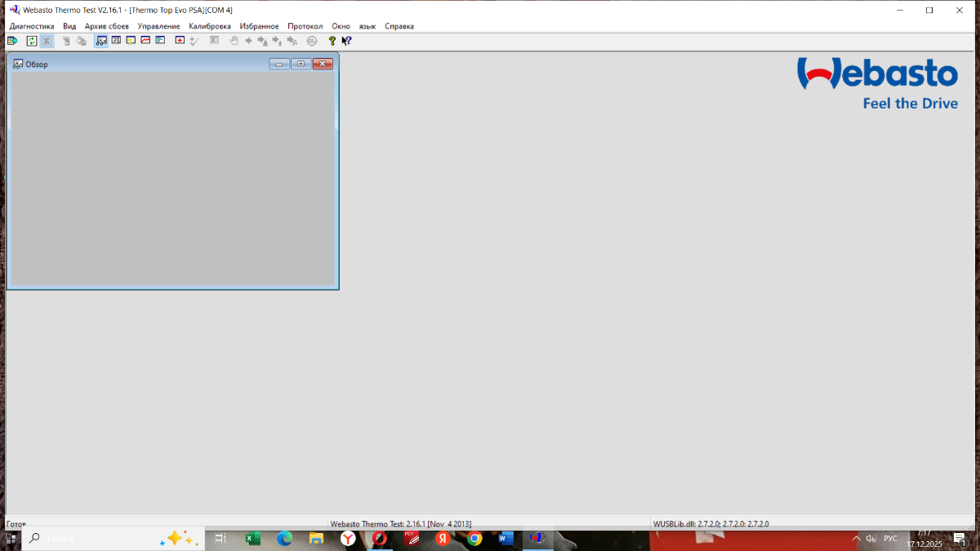
Task: Click the start diagnostics icon, first in toolbar
Action: coord(12,41)
